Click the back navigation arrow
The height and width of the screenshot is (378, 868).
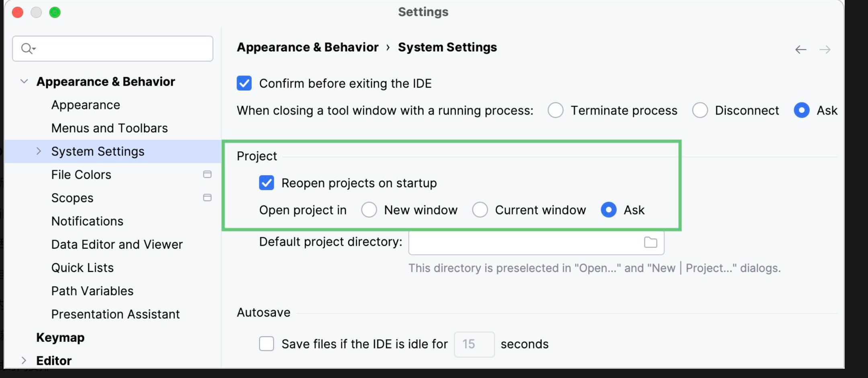(800, 49)
